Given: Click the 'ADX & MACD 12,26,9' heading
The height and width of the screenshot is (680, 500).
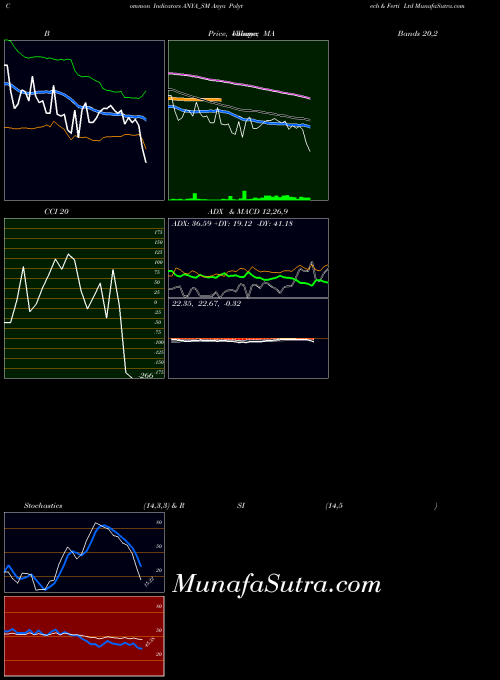Looking at the screenshot, I should [248, 212].
